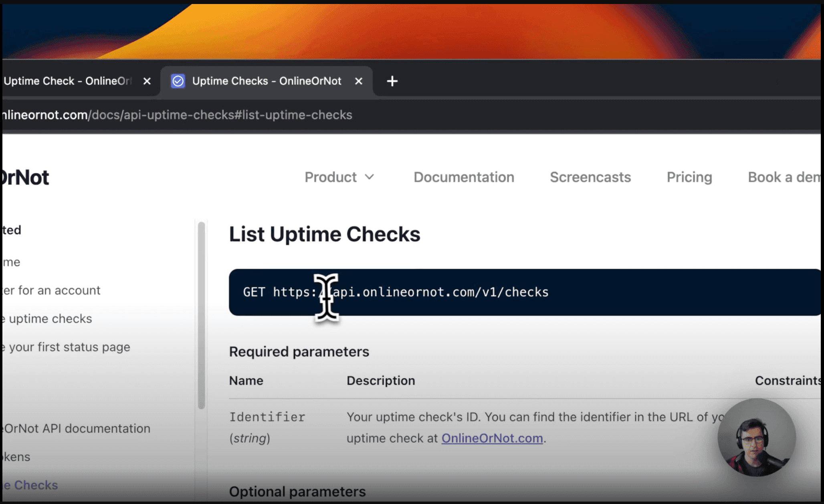The width and height of the screenshot is (824, 504).
Task: Click the Documentation nav icon link
Action: coord(462,177)
